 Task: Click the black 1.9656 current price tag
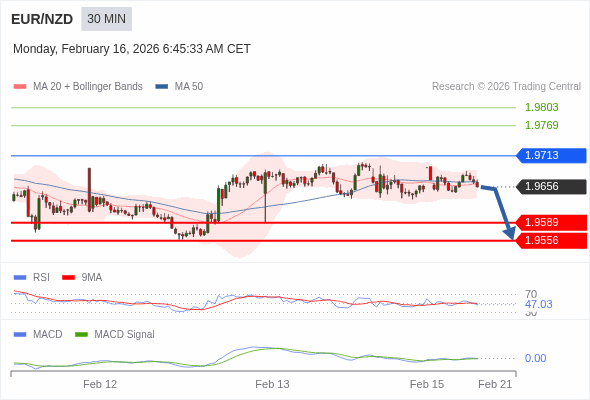pos(551,186)
